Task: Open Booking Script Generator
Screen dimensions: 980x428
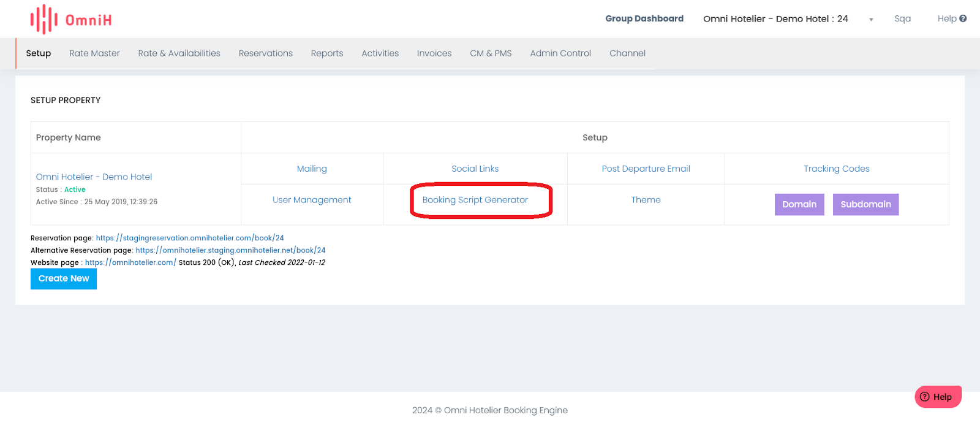Action: point(475,200)
